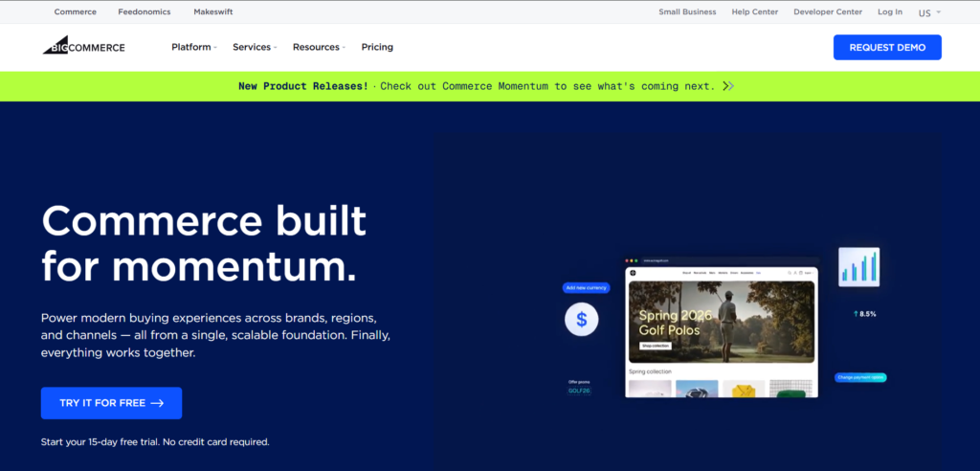
Task: Open the Resources dropdown menu
Action: pos(319,47)
